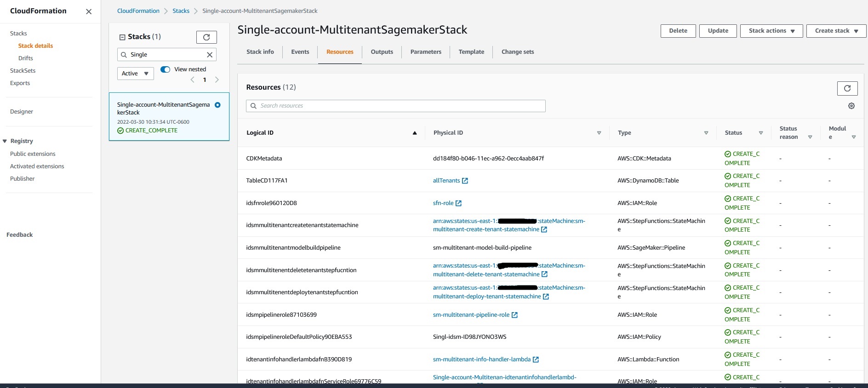The height and width of the screenshot is (388, 868).
Task: Open sm-multitenant-pipeline-role link
Action: click(x=471, y=315)
